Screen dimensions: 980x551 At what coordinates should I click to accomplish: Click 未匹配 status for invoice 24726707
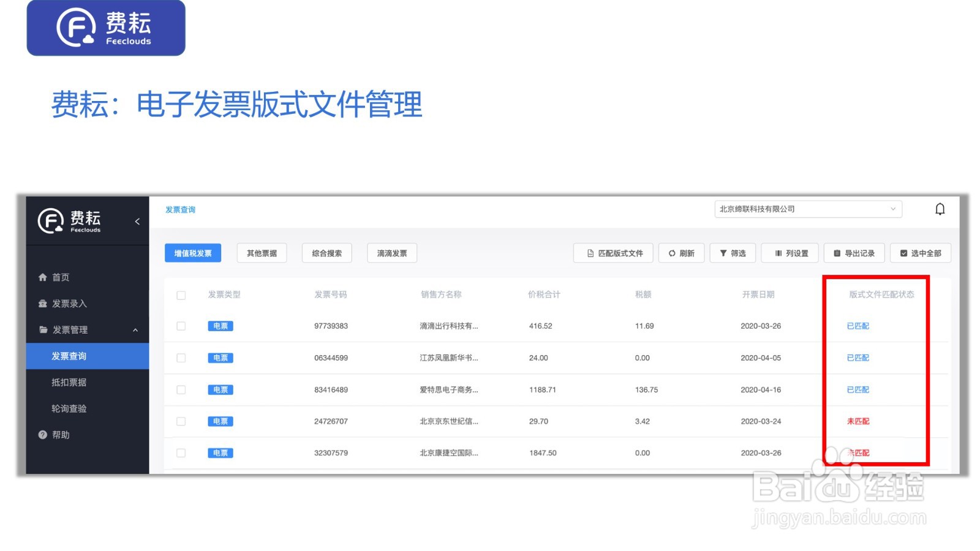[858, 422]
